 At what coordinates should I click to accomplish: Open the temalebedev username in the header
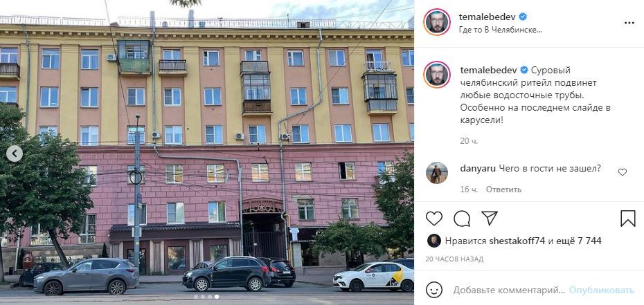[487, 17]
